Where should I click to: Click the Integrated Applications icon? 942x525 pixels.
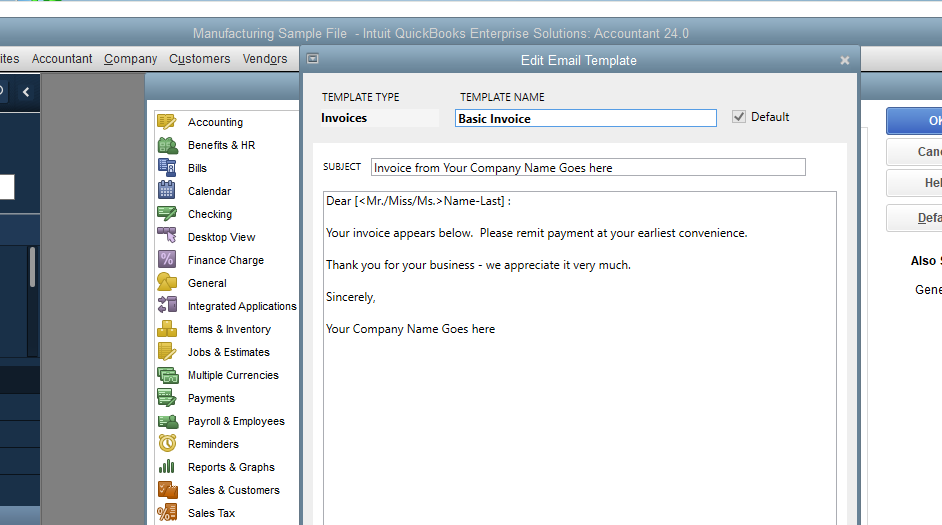[x=167, y=305]
